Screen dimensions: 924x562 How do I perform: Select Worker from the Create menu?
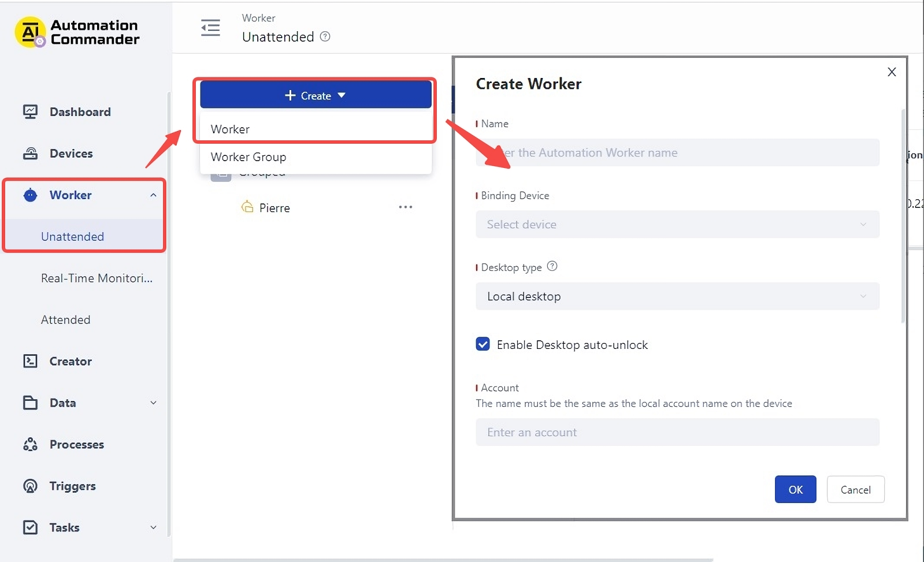click(x=316, y=129)
